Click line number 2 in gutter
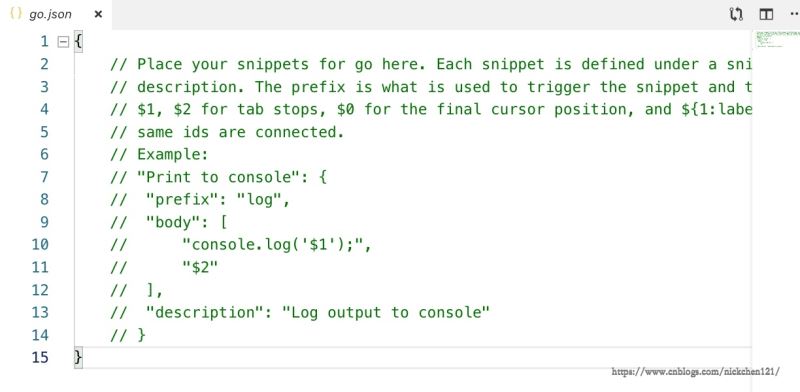 [44, 64]
